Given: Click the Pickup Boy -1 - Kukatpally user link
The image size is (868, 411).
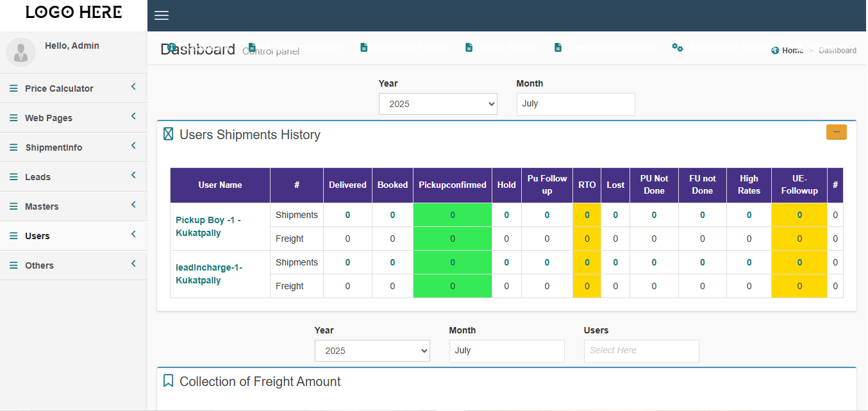Looking at the screenshot, I should 208,226.
